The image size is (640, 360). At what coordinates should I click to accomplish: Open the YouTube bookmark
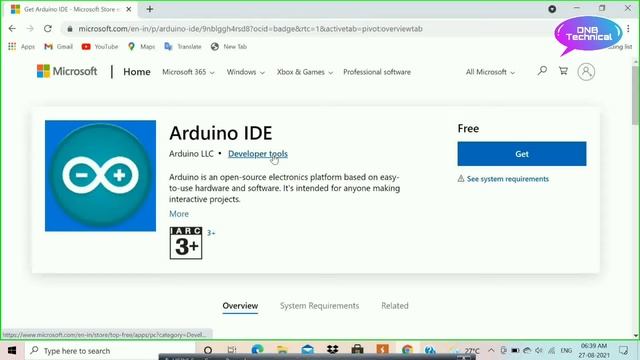(100, 47)
